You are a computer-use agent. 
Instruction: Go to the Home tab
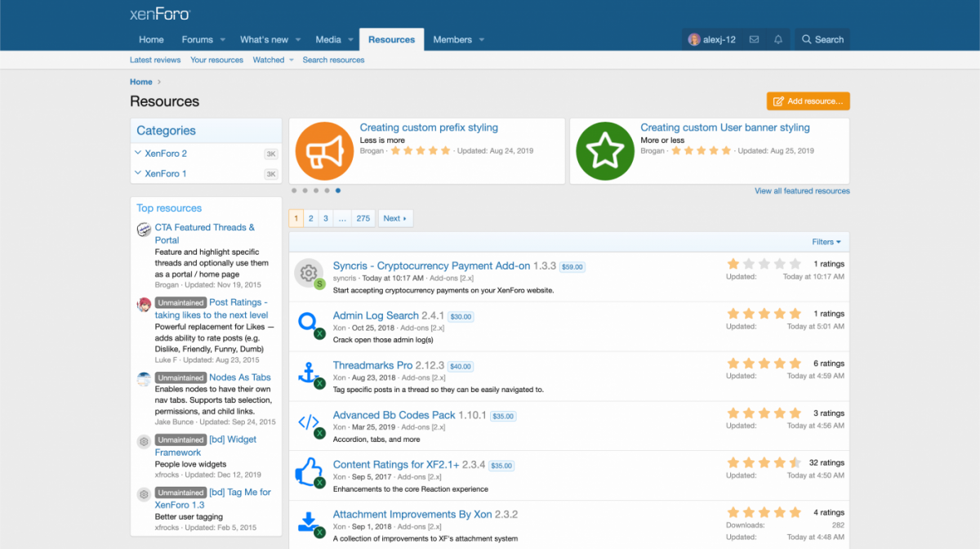pyautogui.click(x=151, y=39)
